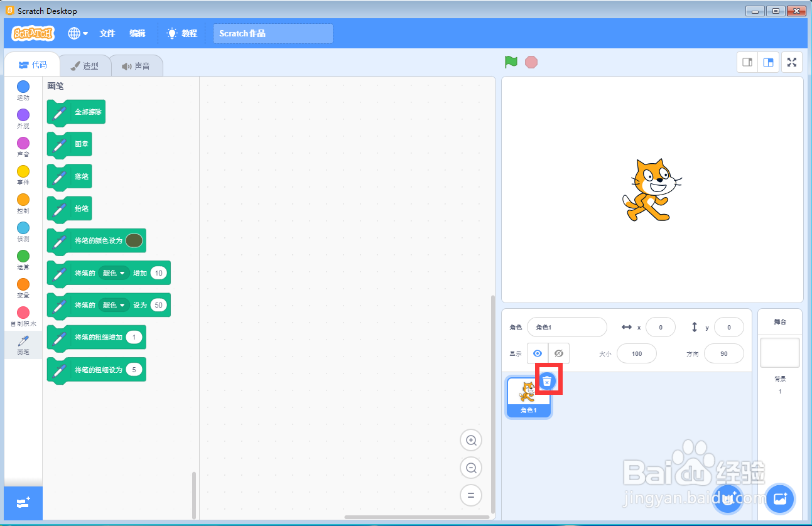The width and height of the screenshot is (812, 526).
Task: Open the 事件 (Events) block category
Action: (23, 173)
